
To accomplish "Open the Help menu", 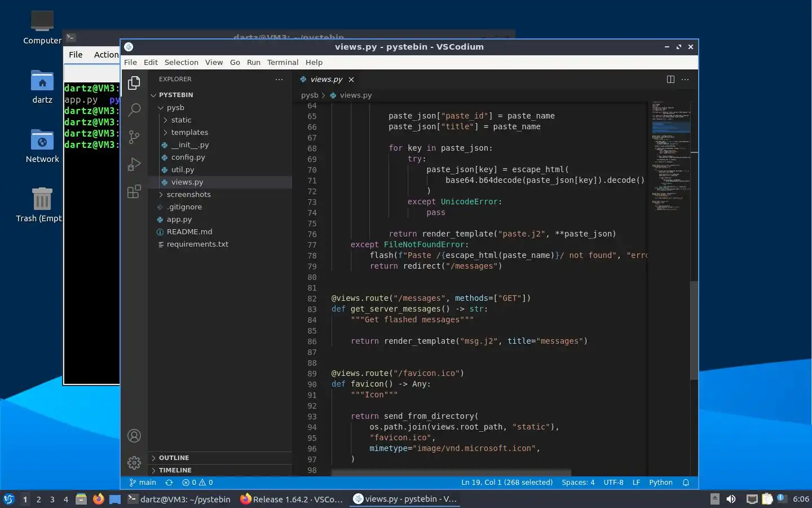I will (314, 63).
